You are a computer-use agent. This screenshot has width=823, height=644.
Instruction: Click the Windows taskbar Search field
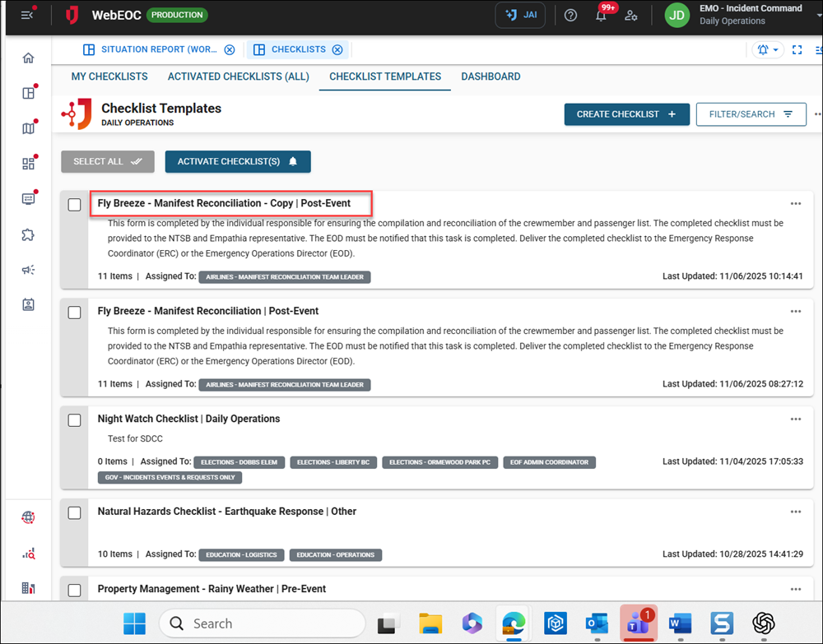click(262, 623)
